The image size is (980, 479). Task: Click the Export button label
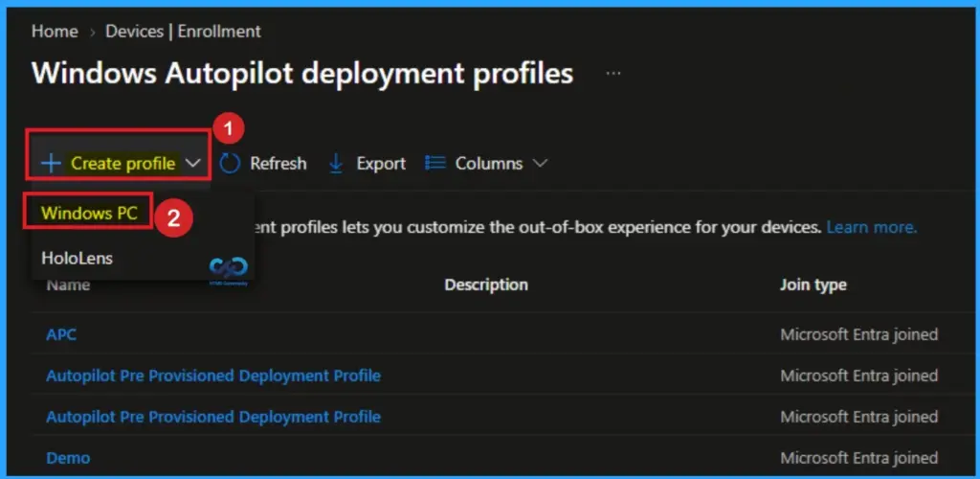point(381,164)
